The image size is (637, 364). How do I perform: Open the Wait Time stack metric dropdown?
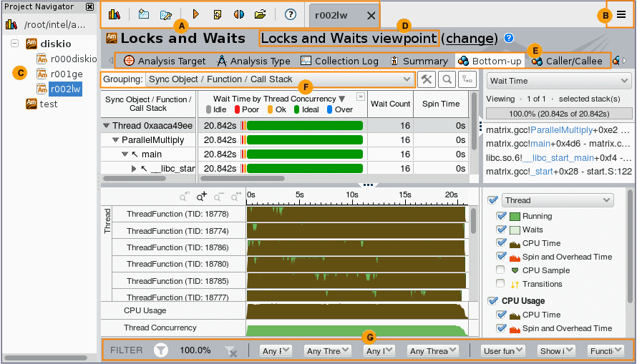pos(558,81)
